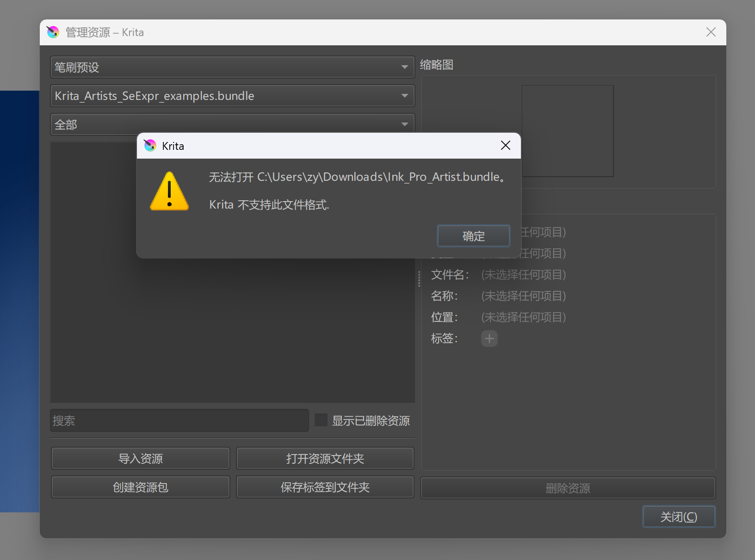Click the 创建资源包 button

141,487
